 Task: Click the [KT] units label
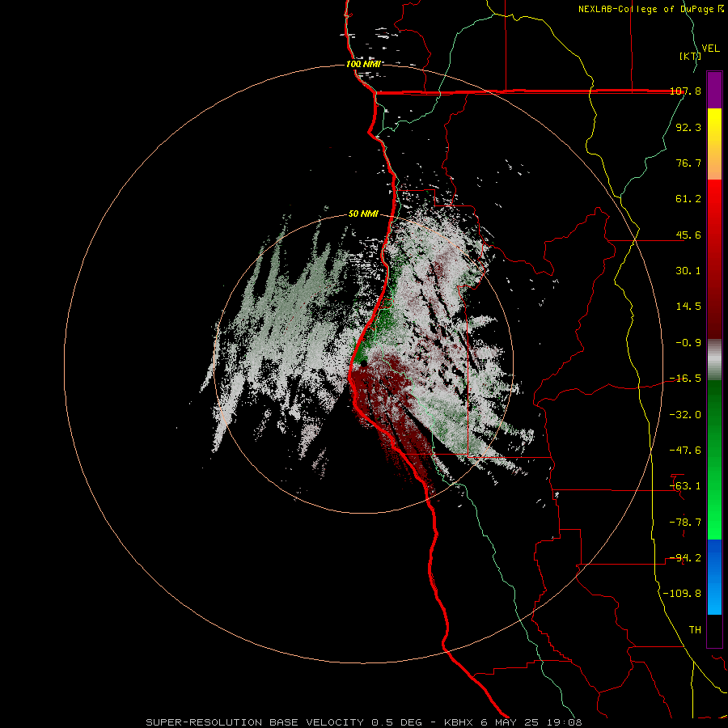pos(690,56)
